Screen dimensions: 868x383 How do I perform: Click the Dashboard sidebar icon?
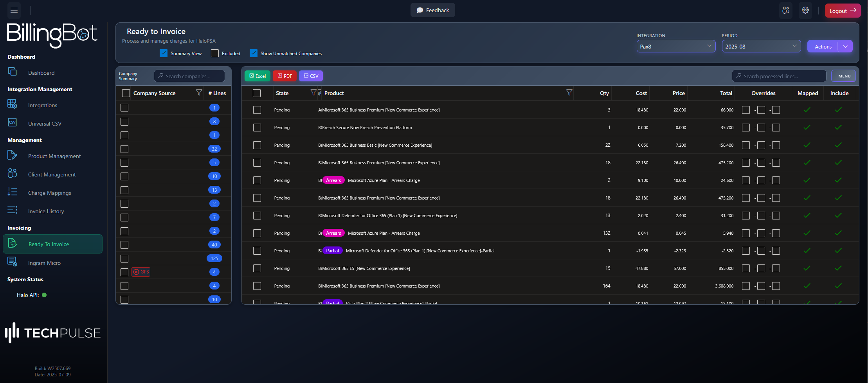click(x=12, y=72)
